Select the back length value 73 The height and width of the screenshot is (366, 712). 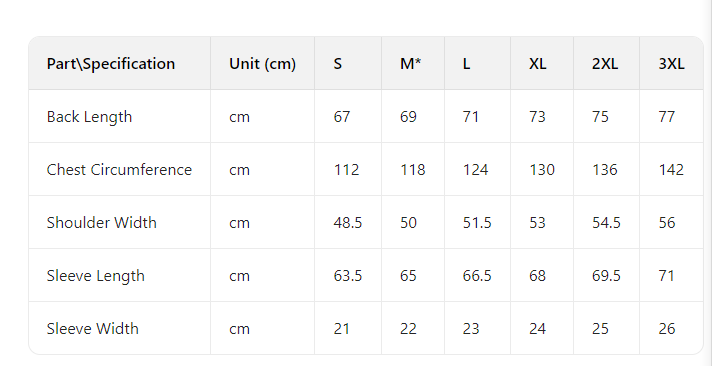pyautogui.click(x=537, y=117)
